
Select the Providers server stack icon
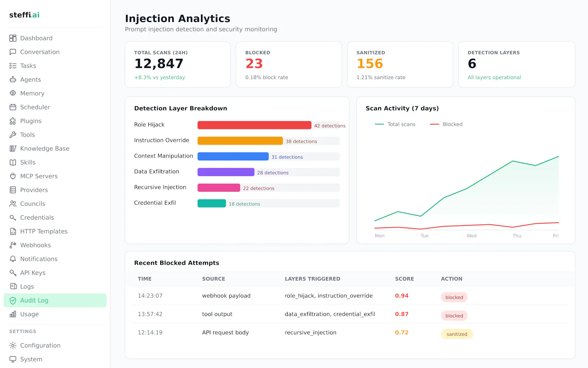(x=13, y=190)
